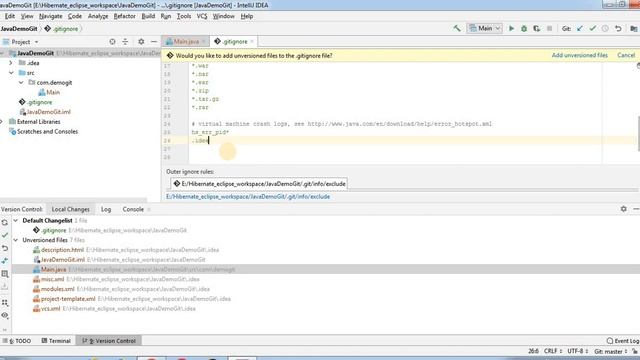Start debugging with the green bug icon

point(524,29)
